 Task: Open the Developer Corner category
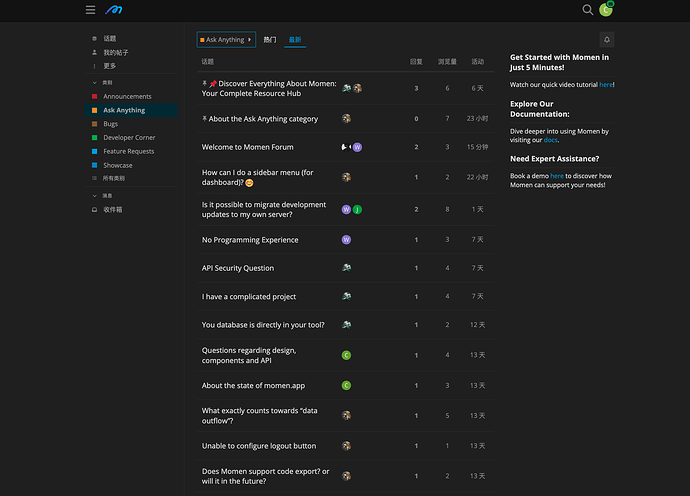click(131, 137)
